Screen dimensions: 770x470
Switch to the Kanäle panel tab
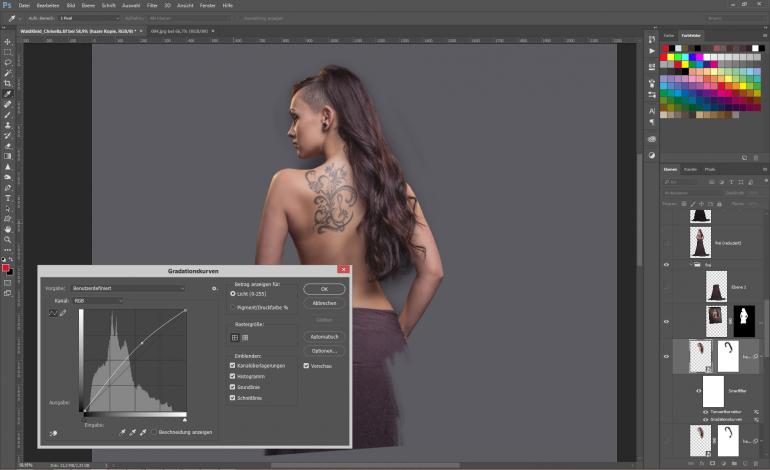click(x=690, y=169)
